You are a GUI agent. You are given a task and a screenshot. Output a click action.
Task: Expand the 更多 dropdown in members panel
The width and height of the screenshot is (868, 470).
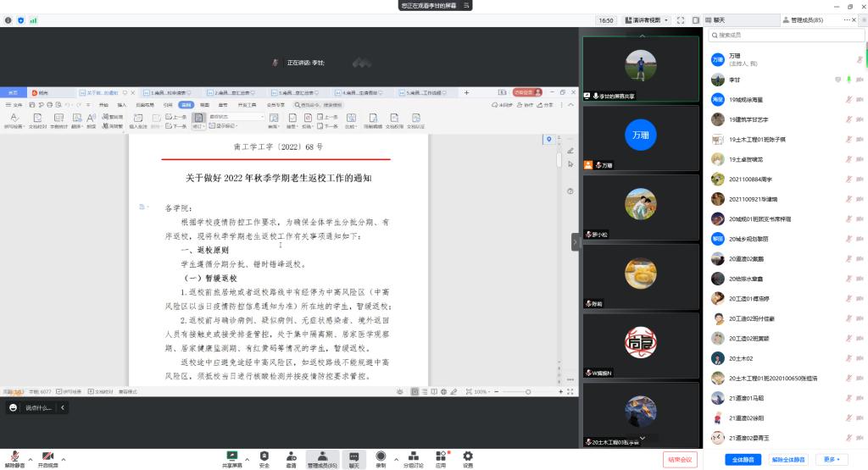(x=832, y=459)
